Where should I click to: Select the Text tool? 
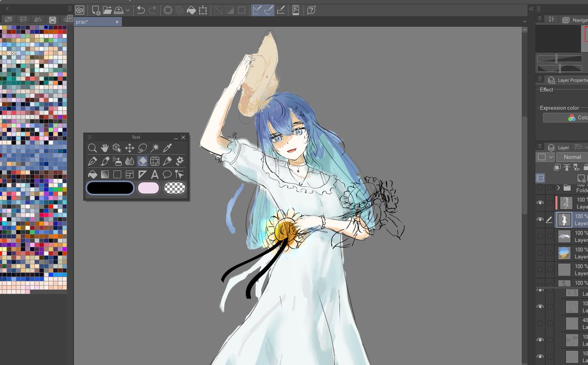point(155,174)
